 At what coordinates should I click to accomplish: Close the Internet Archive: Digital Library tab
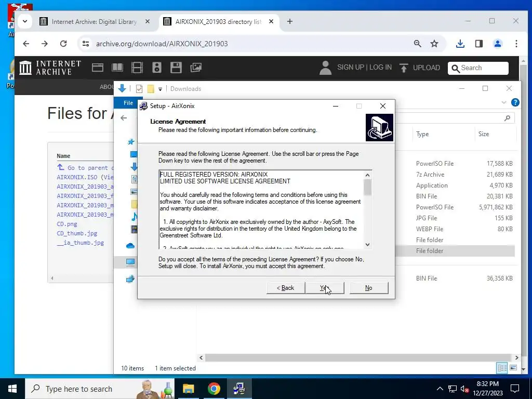pyautogui.click(x=147, y=21)
